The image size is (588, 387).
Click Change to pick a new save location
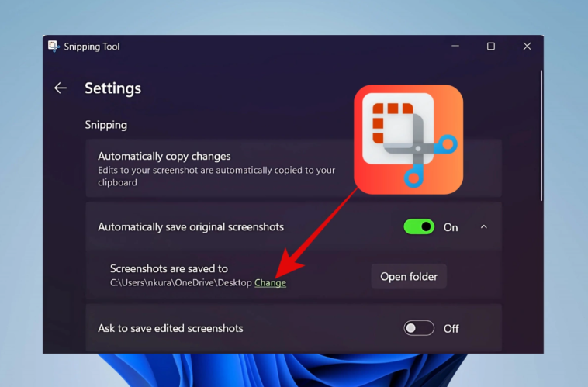[270, 283]
